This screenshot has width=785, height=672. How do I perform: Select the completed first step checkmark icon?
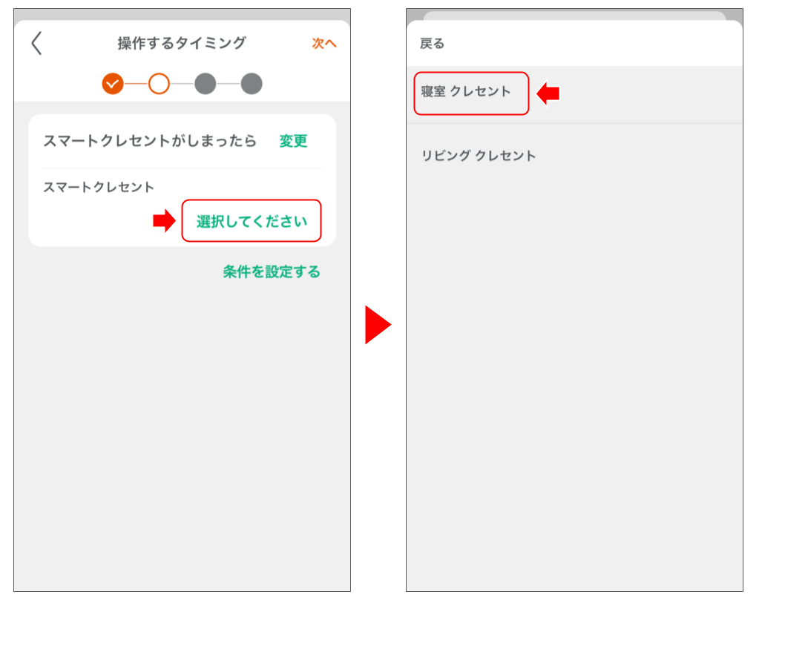[113, 84]
